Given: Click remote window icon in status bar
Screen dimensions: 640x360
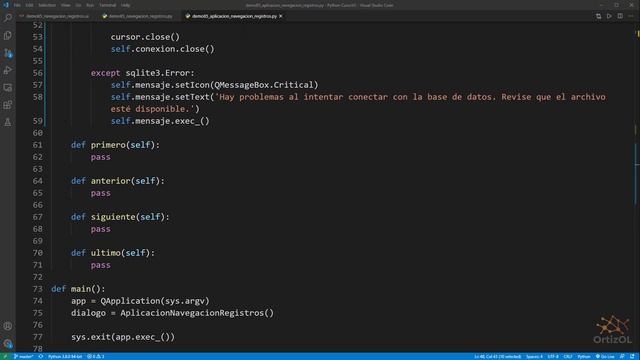Looking at the screenshot, I should point(5,356).
